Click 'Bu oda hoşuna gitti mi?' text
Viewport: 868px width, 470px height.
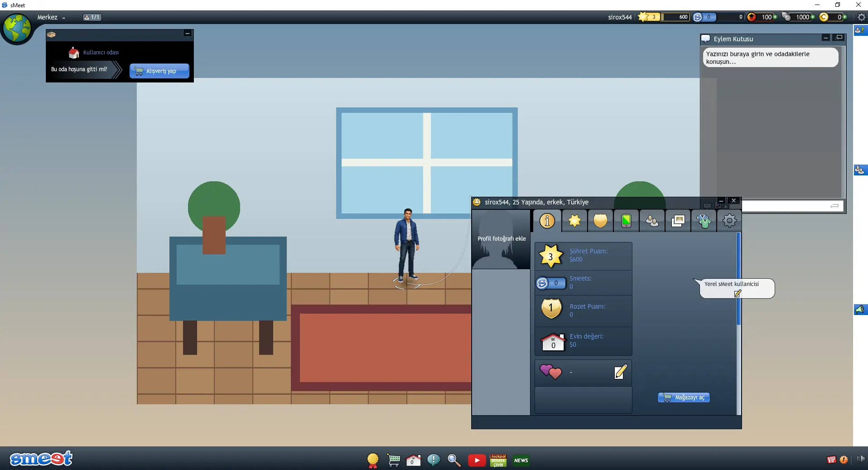pyautogui.click(x=79, y=69)
